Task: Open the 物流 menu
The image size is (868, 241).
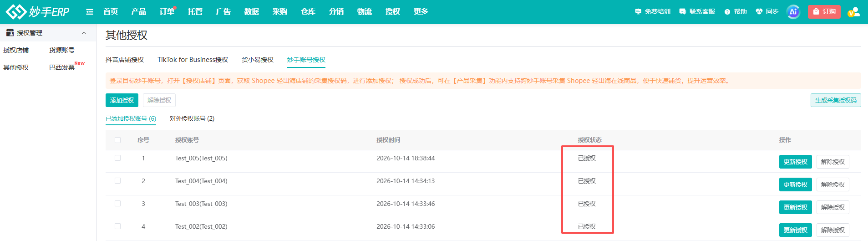Action: [x=365, y=12]
